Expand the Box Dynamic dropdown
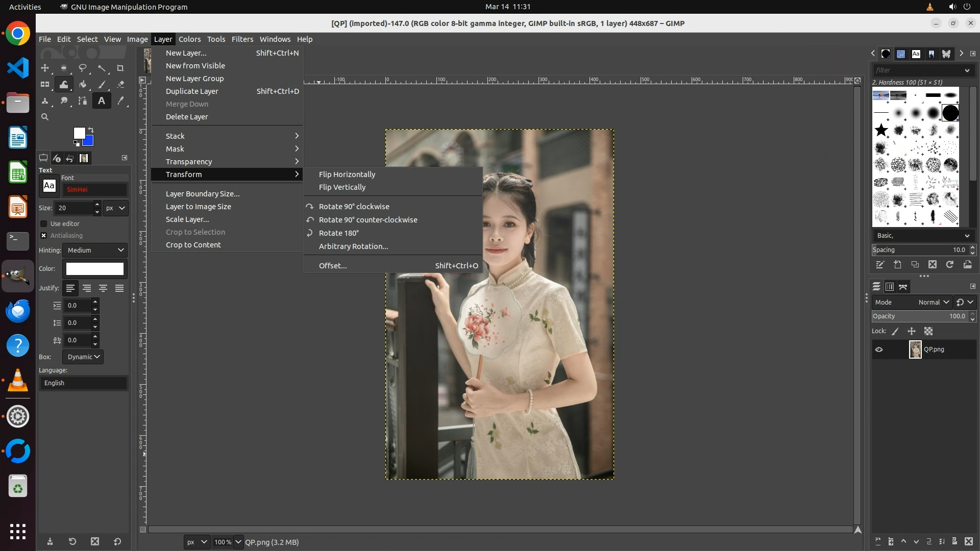 point(83,357)
